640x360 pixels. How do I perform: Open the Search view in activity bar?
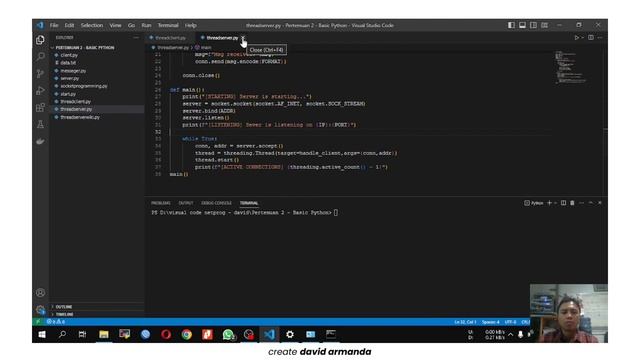pyautogui.click(x=40, y=56)
